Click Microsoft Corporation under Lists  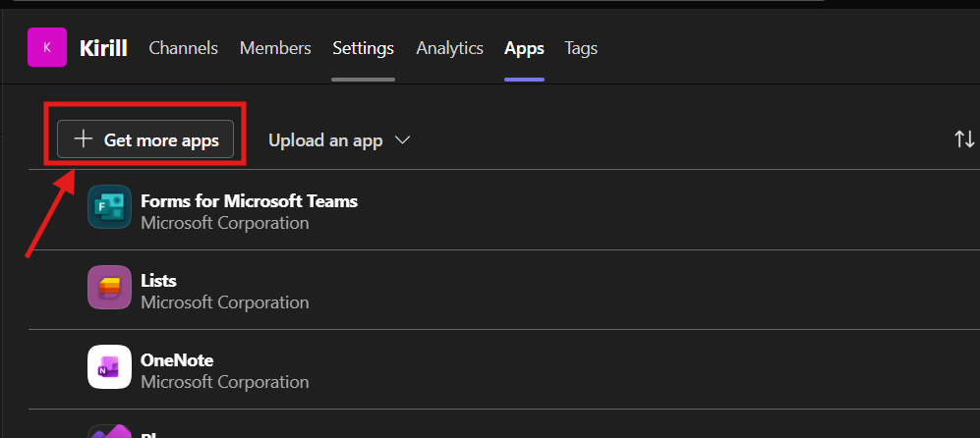224,302
